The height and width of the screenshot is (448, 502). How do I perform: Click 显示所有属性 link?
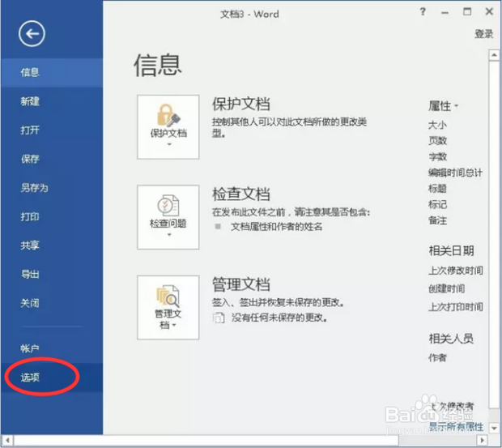[456, 427]
